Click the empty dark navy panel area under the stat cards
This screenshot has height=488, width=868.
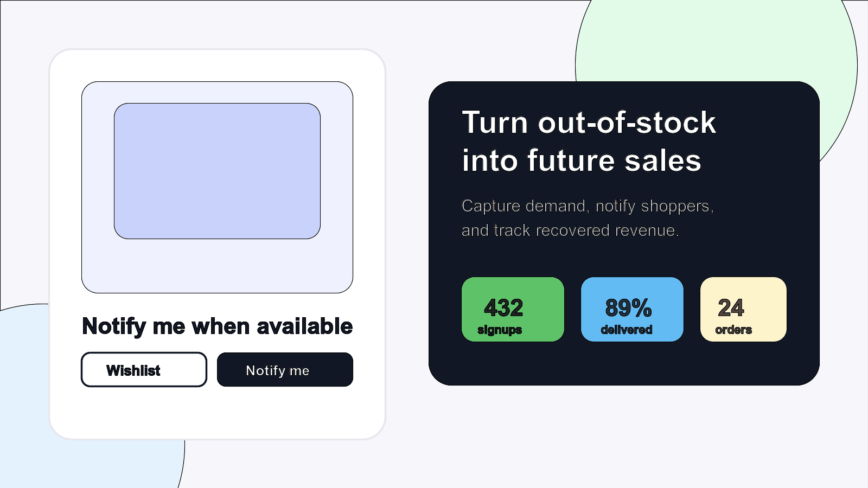click(x=624, y=363)
